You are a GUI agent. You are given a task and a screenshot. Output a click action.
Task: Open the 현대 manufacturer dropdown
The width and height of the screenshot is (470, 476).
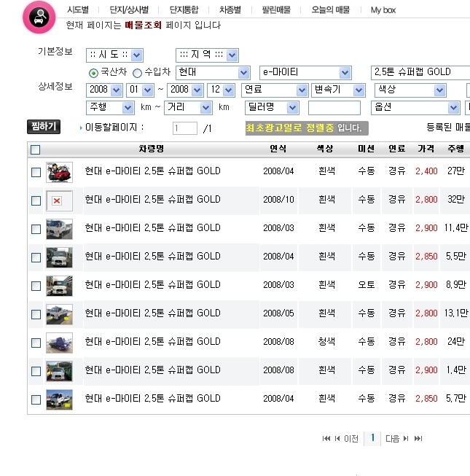pyautogui.click(x=213, y=73)
